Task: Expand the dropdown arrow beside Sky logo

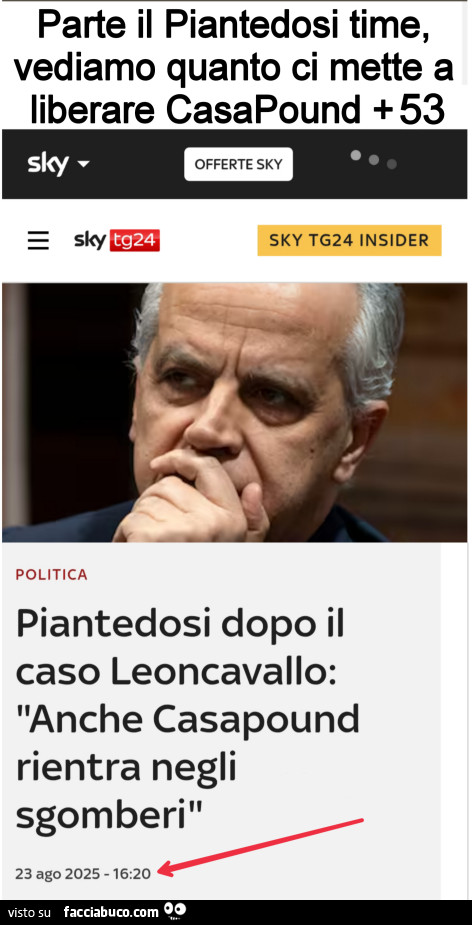Action: coord(83,163)
